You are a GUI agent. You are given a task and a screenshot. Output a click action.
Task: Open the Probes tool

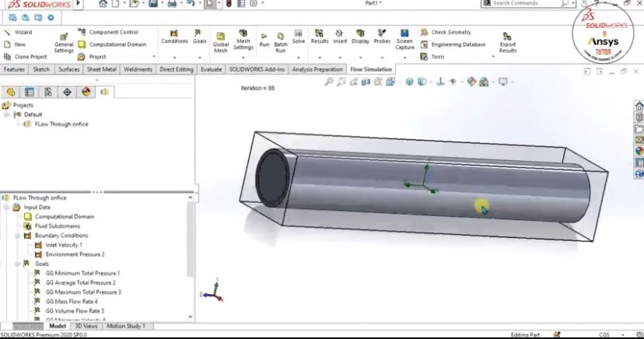382,37
